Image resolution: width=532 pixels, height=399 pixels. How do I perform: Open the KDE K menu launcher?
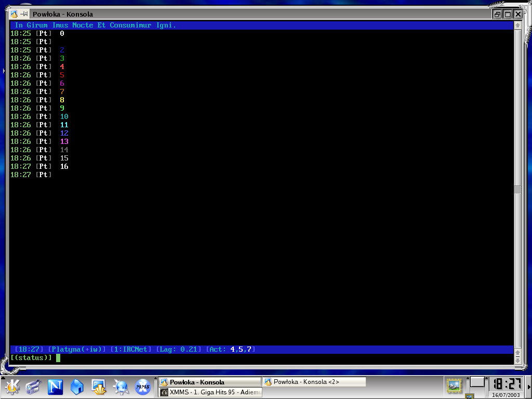12,387
